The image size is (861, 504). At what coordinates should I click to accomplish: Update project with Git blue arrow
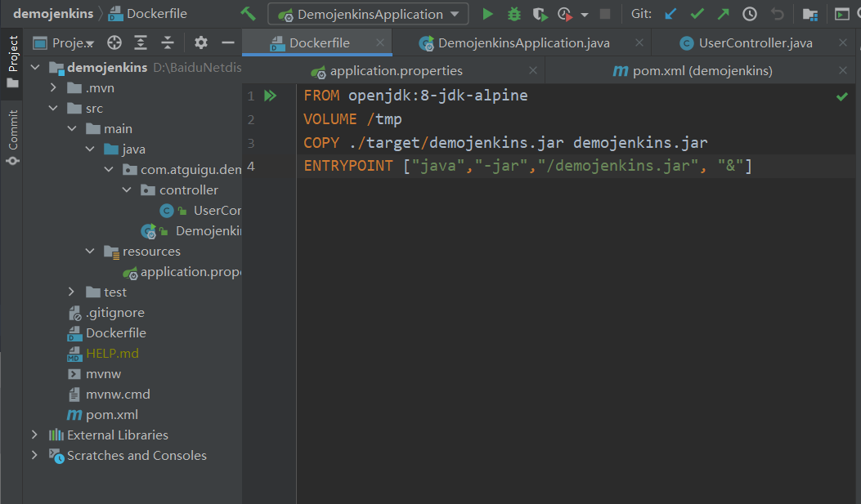(670, 14)
